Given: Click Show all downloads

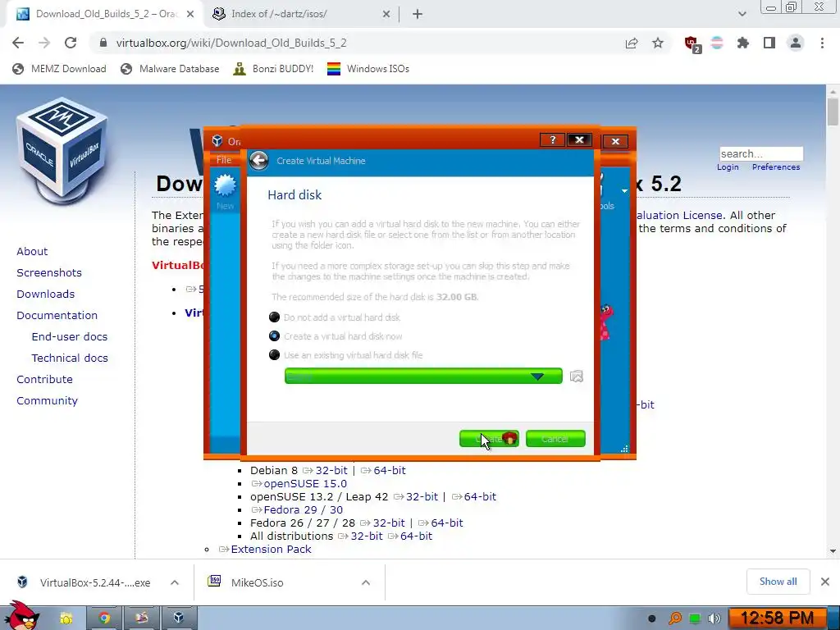Looking at the screenshot, I should (x=778, y=582).
